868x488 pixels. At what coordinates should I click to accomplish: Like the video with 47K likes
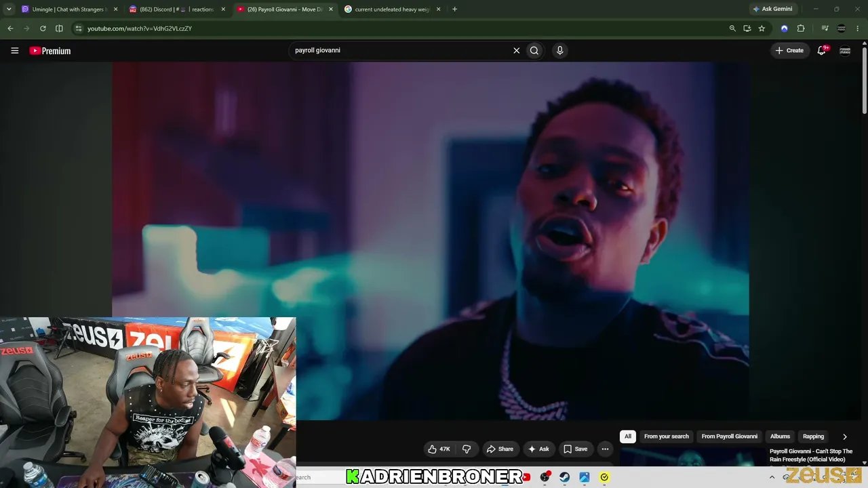pyautogui.click(x=439, y=449)
